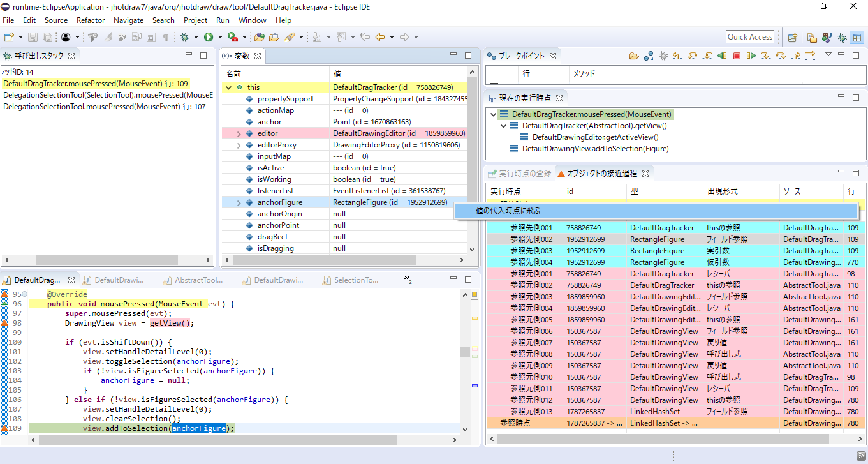Click the New file toolbar icon
The width and height of the screenshot is (868, 464).
pos(10,38)
